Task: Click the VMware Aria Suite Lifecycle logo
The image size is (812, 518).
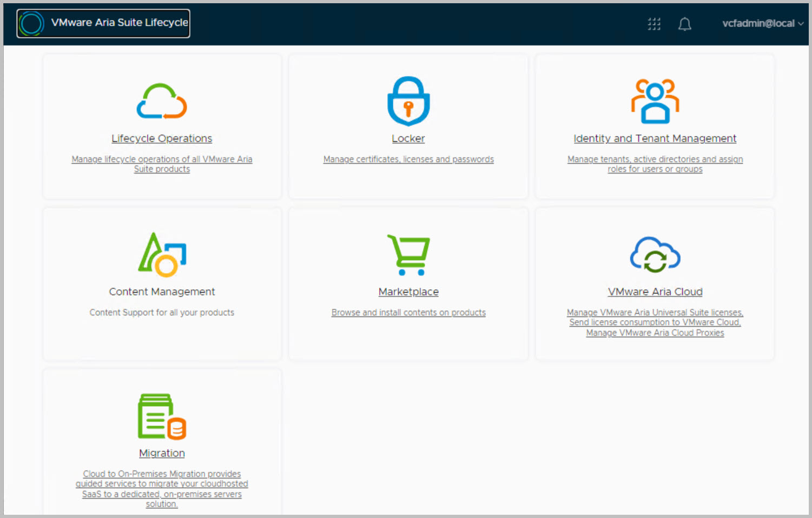Action: [31, 23]
